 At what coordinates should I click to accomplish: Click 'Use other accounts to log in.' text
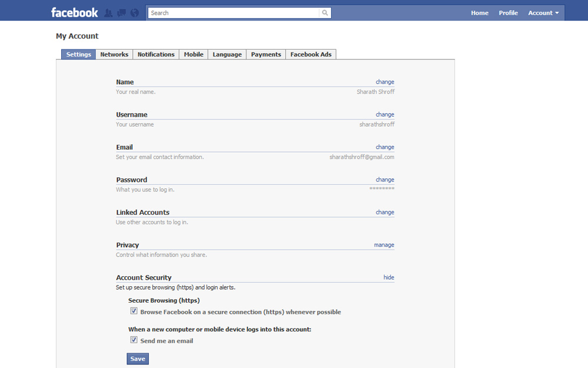(152, 223)
